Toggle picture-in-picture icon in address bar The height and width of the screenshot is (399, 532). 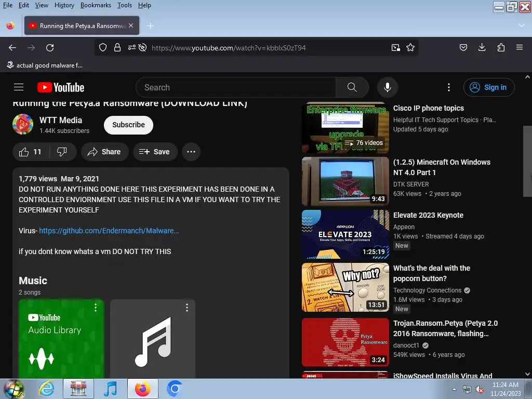pyautogui.click(x=395, y=47)
